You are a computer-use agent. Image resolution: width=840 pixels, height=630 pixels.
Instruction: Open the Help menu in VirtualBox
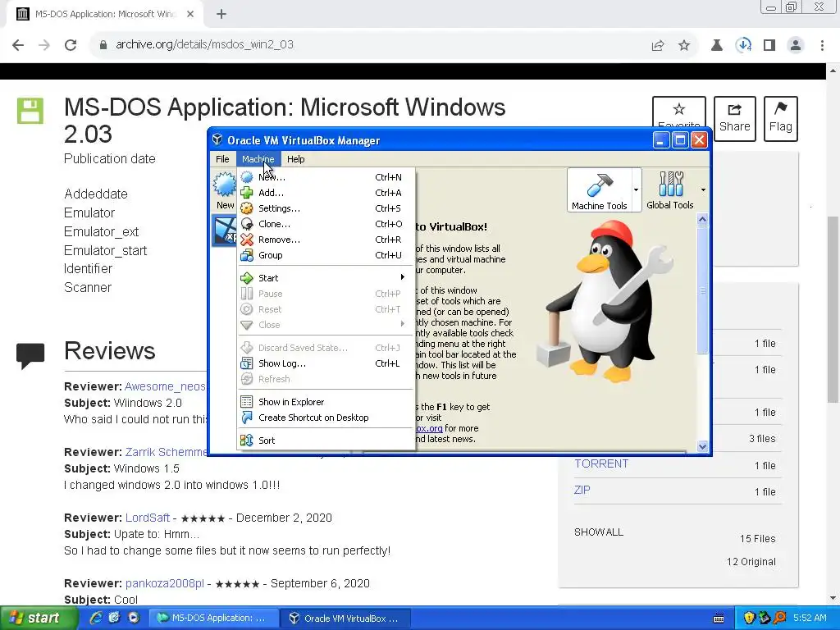coord(295,159)
